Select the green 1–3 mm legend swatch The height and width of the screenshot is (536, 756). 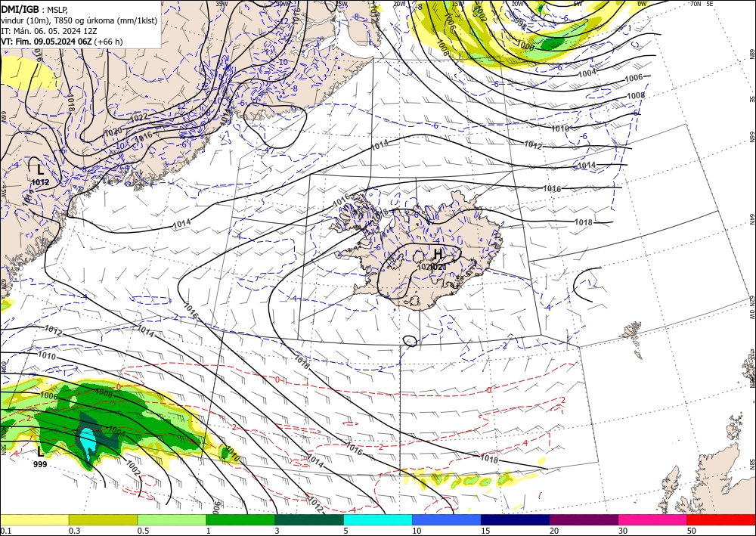[x=240, y=519]
